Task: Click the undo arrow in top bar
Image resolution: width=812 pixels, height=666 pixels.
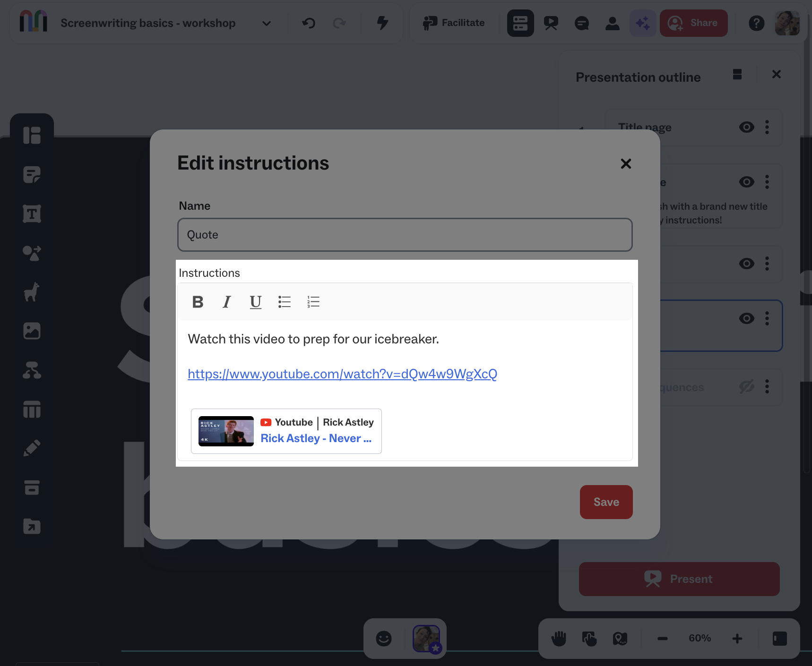Action: click(x=309, y=23)
